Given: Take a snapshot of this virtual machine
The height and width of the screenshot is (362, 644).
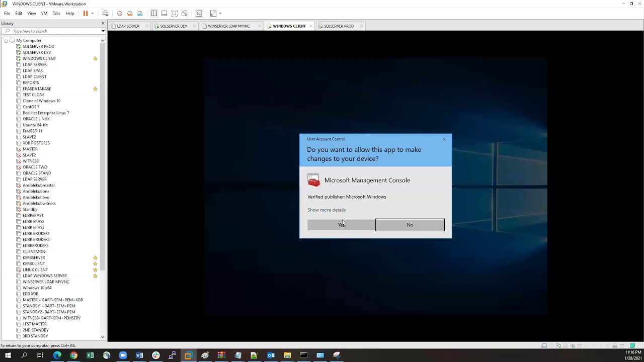Looking at the screenshot, I should pyautogui.click(x=120, y=13).
